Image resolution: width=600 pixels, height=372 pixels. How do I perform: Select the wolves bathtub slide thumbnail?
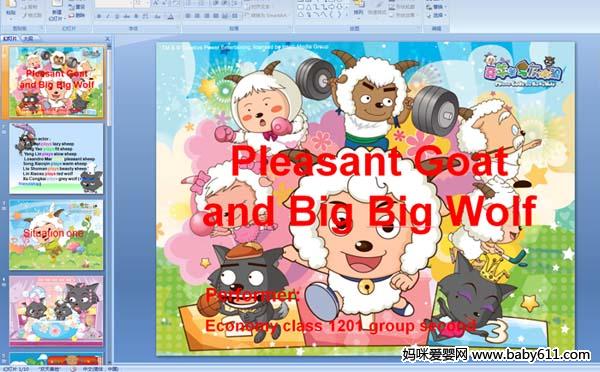[x=56, y=311]
